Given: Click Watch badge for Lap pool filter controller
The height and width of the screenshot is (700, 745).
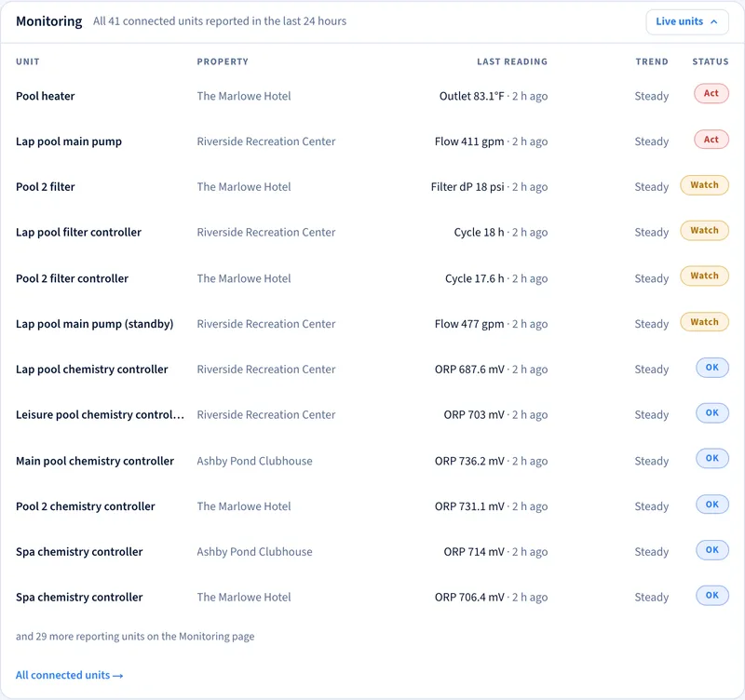Looking at the screenshot, I should (704, 230).
